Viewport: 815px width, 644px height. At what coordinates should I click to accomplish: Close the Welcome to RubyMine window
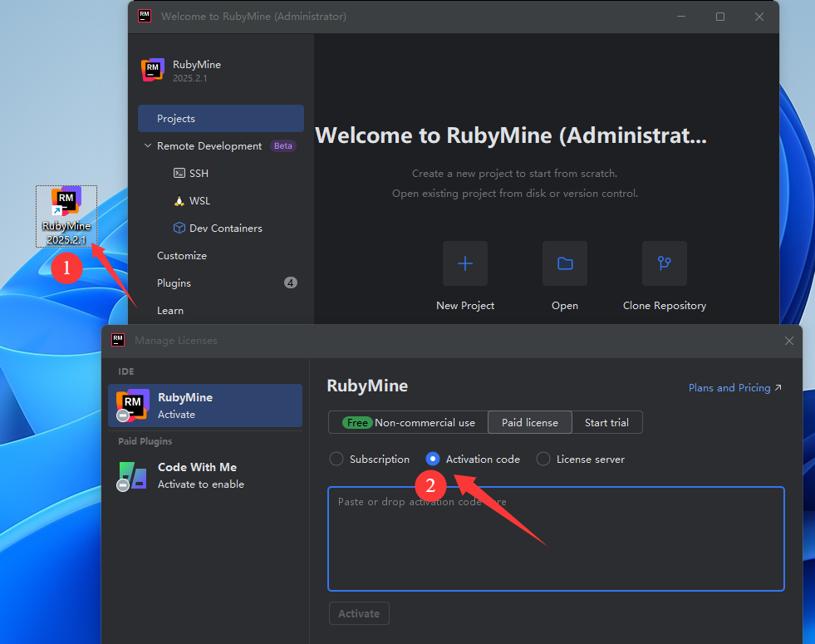(759, 17)
